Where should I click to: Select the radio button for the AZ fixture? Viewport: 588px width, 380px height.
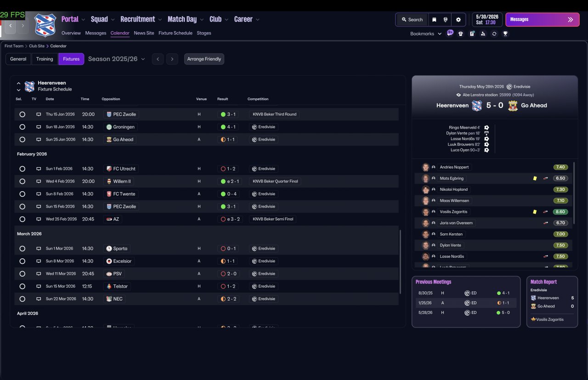click(22, 219)
